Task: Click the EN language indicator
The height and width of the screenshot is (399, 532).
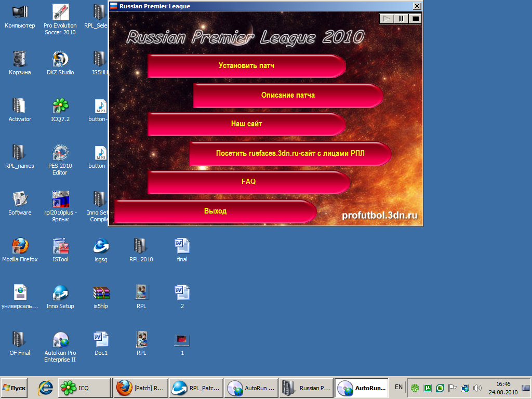Action: click(398, 387)
